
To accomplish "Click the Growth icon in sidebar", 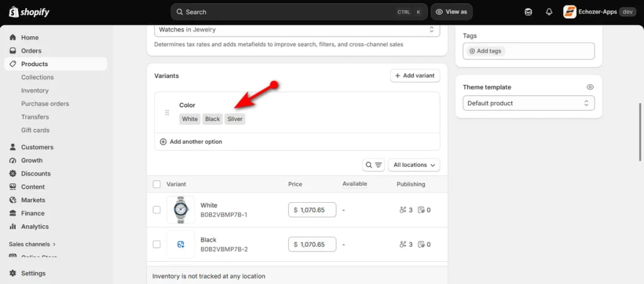I will [13, 161].
